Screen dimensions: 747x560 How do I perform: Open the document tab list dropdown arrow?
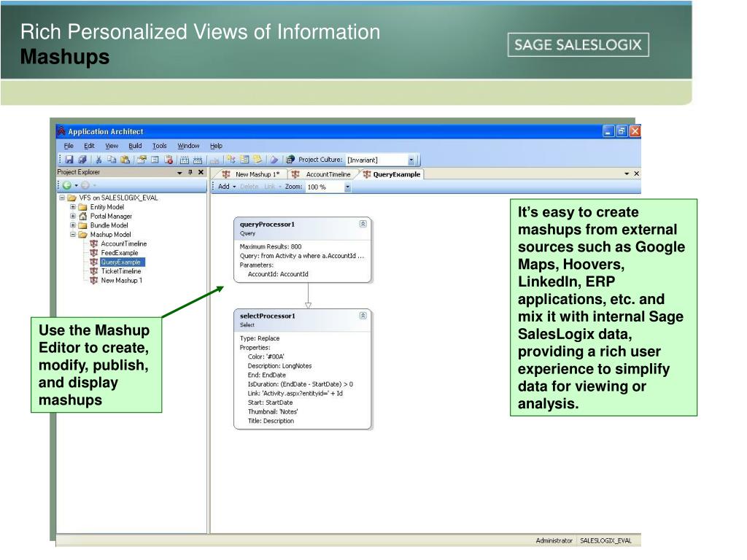click(x=627, y=174)
